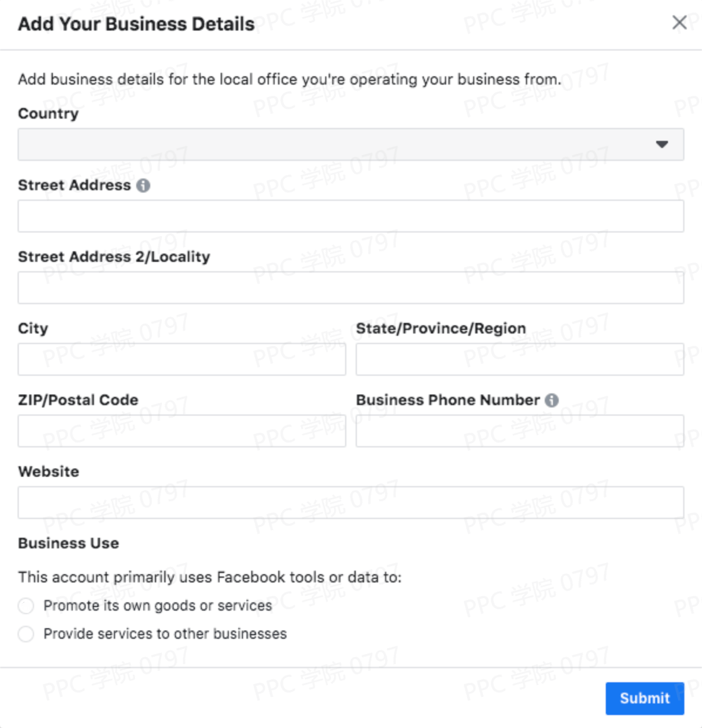Close the Add Your Business Details dialog

[x=679, y=23]
